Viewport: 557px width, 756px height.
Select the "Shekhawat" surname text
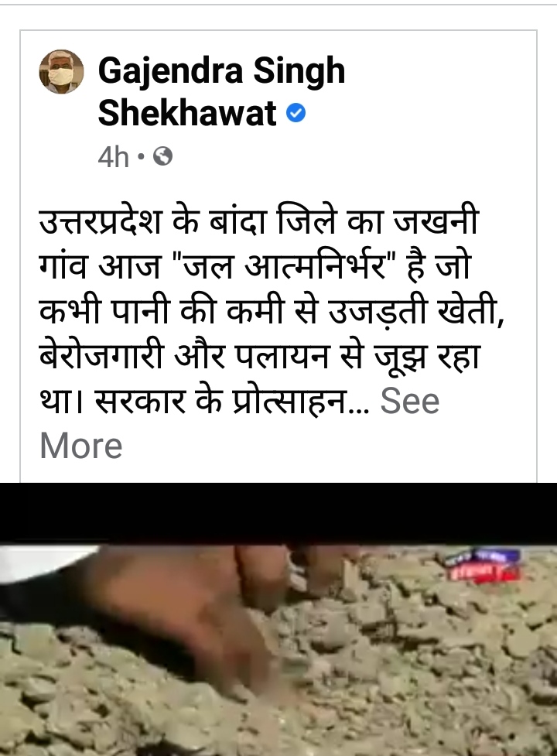coord(187,114)
